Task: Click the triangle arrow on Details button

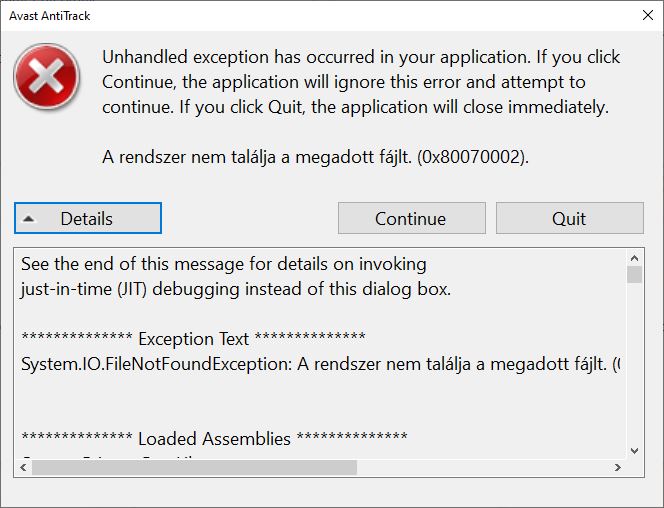Action: 29,219
